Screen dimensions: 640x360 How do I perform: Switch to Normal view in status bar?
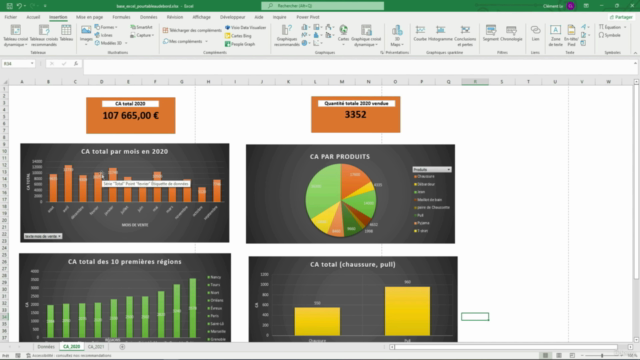(x=545, y=356)
